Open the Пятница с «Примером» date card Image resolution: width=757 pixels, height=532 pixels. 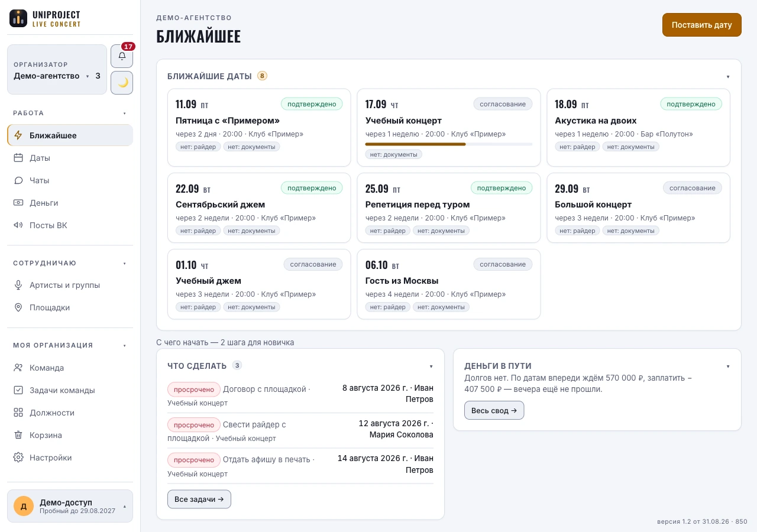(x=259, y=128)
